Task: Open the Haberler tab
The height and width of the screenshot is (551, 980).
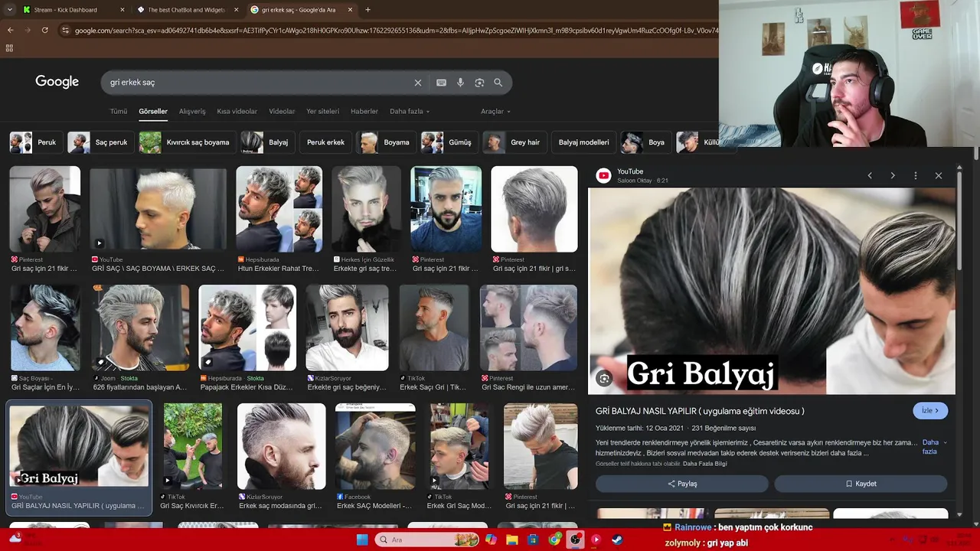Action: click(x=364, y=111)
